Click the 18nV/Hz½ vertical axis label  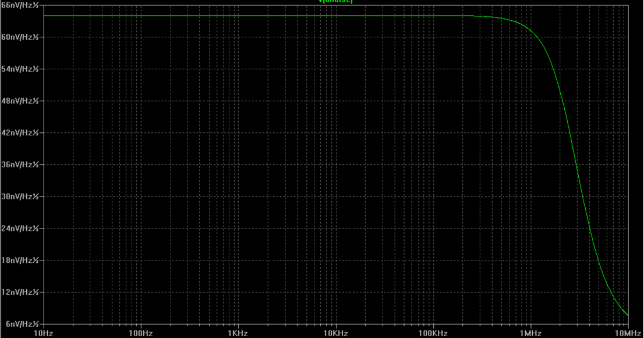pos(20,260)
